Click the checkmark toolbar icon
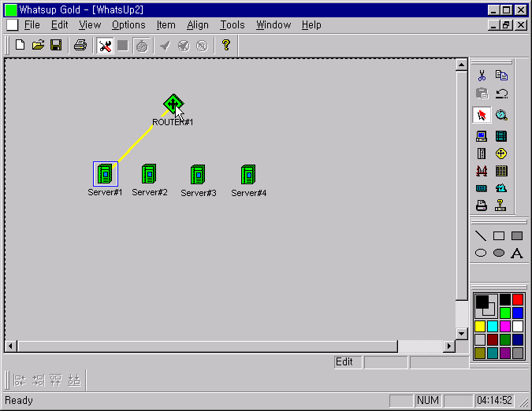532x411 pixels. click(x=166, y=46)
